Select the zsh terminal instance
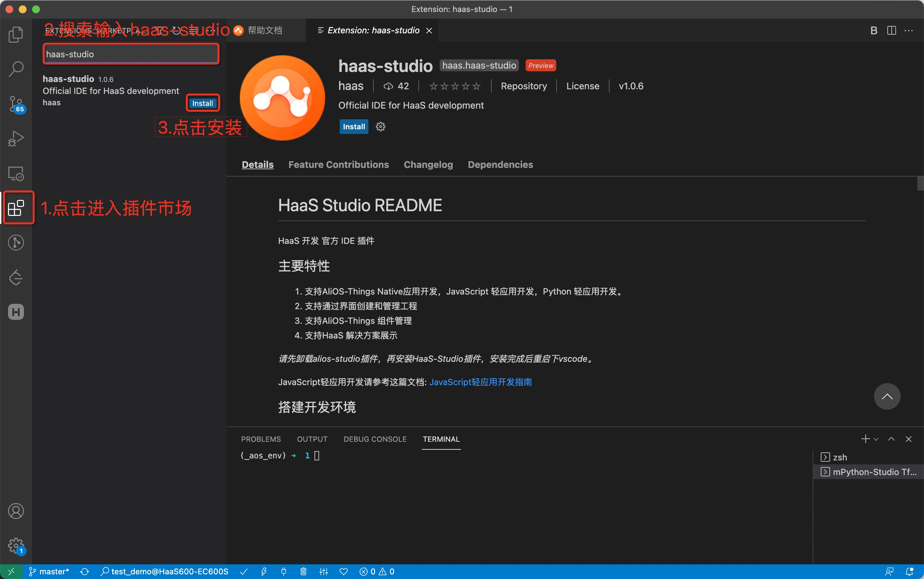924x579 pixels. [868, 457]
